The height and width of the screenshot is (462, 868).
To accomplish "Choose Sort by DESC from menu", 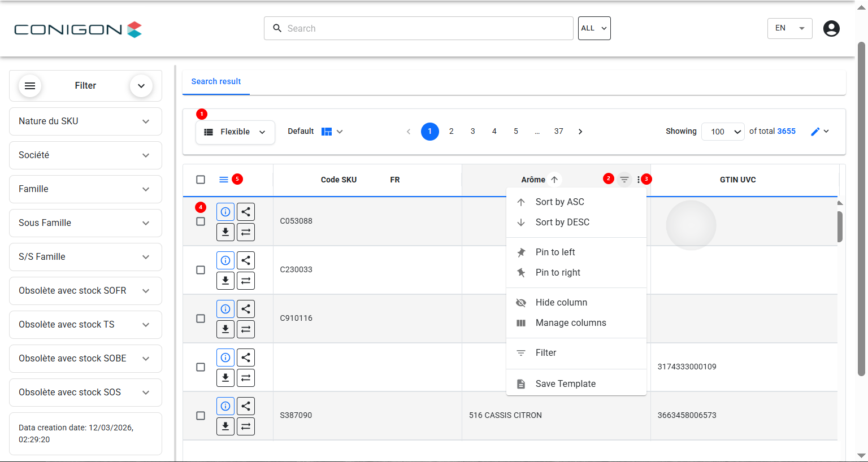I will tap(562, 223).
